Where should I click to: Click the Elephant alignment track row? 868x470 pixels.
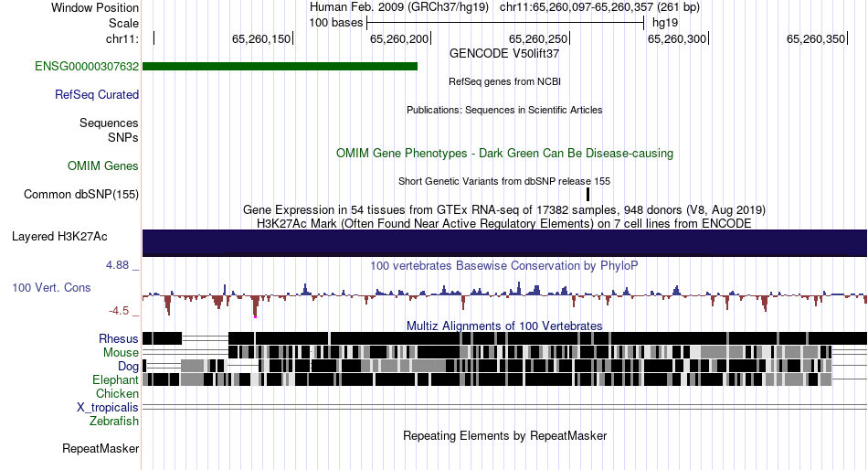click(505, 379)
